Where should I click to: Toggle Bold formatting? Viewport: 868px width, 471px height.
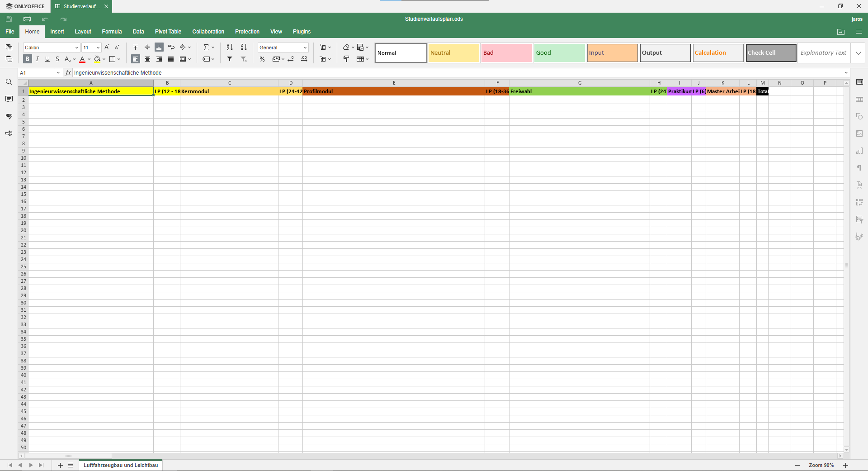(x=27, y=59)
